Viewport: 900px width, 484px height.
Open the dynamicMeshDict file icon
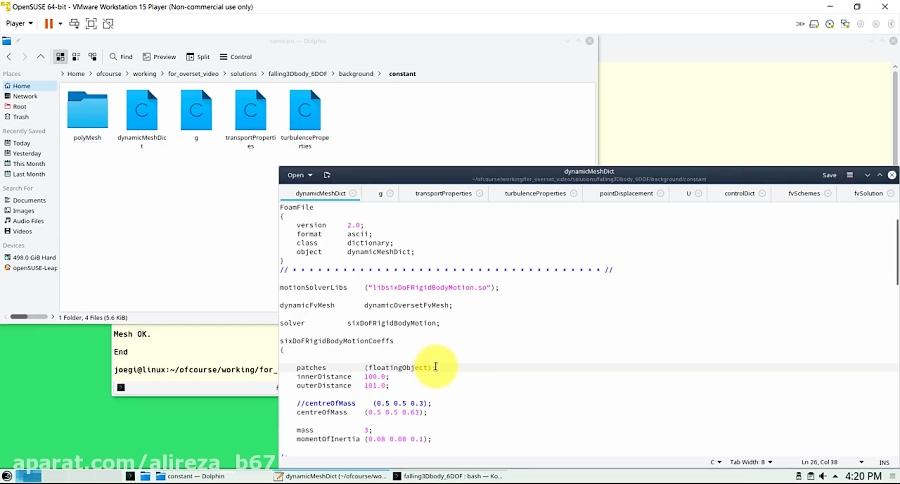pyautogui.click(x=142, y=111)
